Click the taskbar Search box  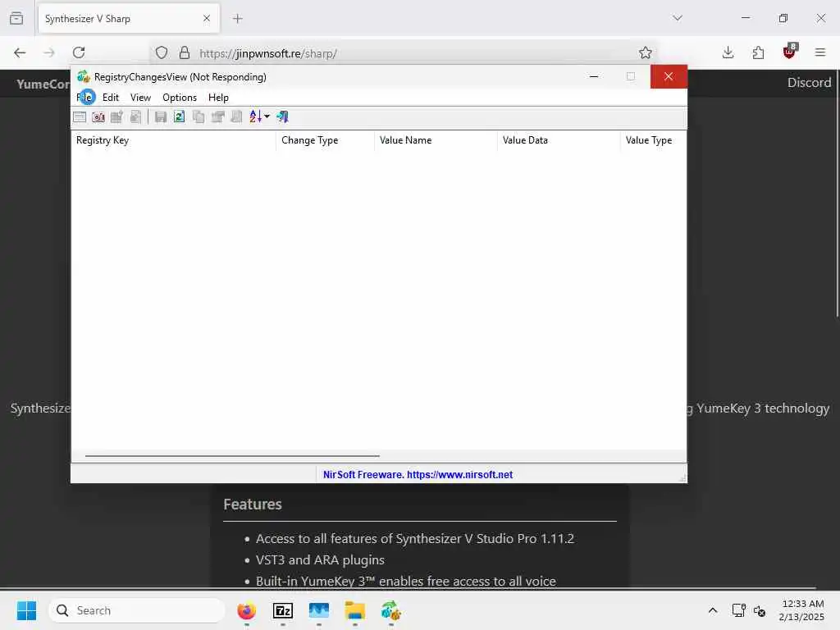coord(137,610)
